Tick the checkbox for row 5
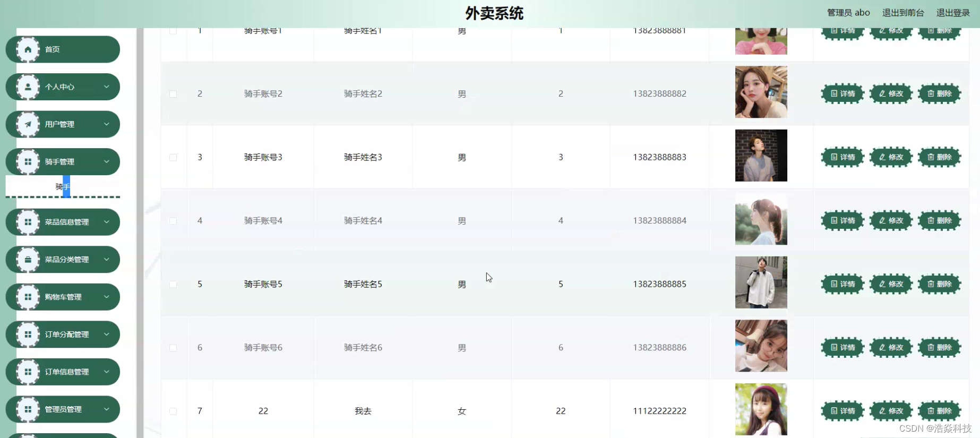Image resolution: width=980 pixels, height=438 pixels. click(173, 285)
